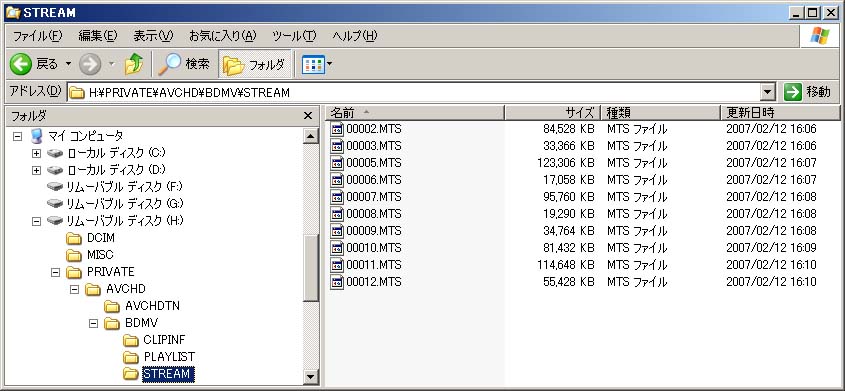This screenshot has width=845, height=391.
Task: Collapse マイ コンピュータ tree node
Action: [17, 136]
